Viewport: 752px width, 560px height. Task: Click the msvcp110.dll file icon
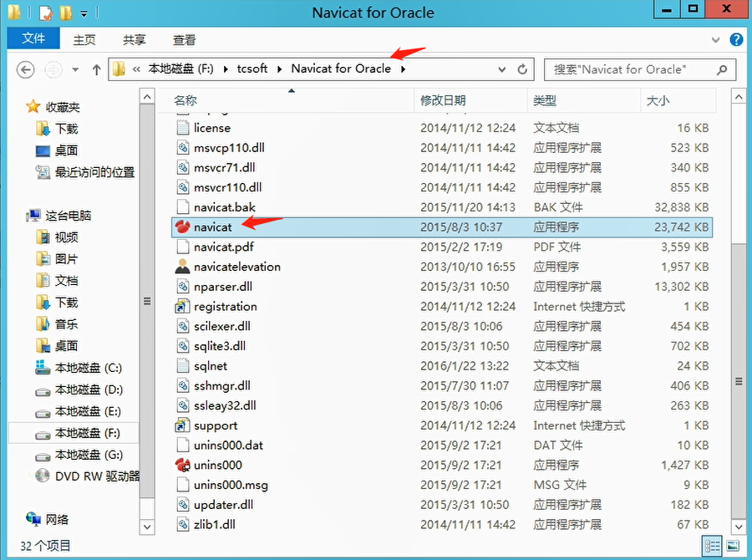coord(183,148)
